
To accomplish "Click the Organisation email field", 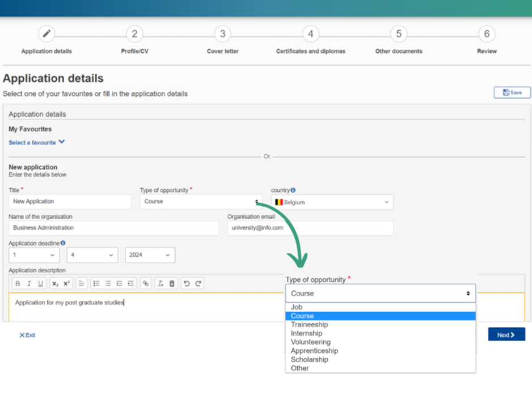I will pos(310,228).
